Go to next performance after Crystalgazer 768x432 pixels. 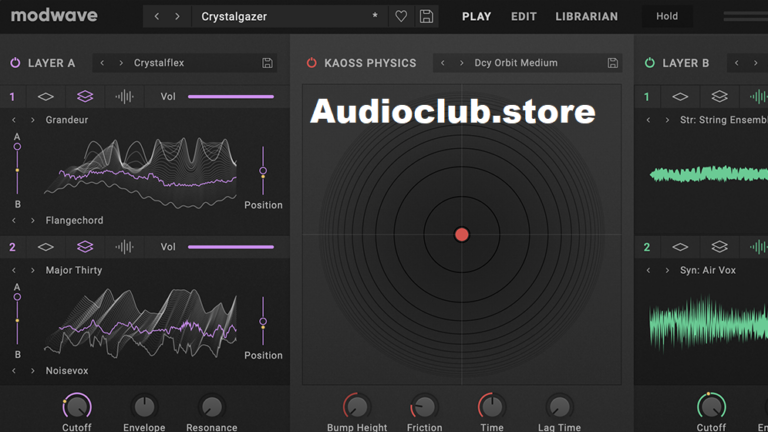177,17
